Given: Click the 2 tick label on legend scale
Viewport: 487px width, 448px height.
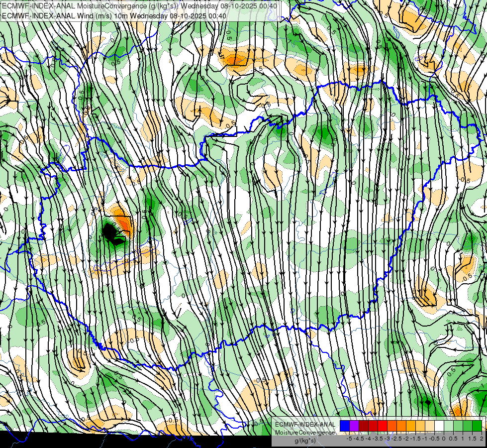Looking at the screenshot, I should point(482,439).
